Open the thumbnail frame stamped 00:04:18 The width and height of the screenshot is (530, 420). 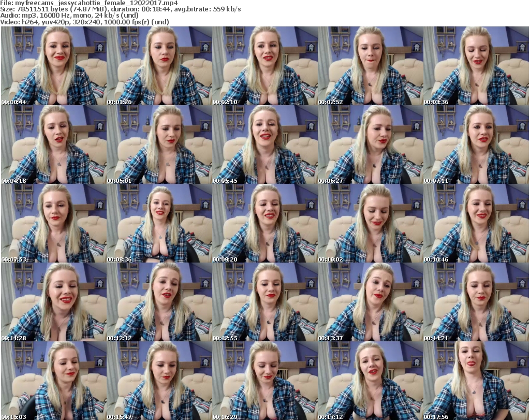point(54,144)
